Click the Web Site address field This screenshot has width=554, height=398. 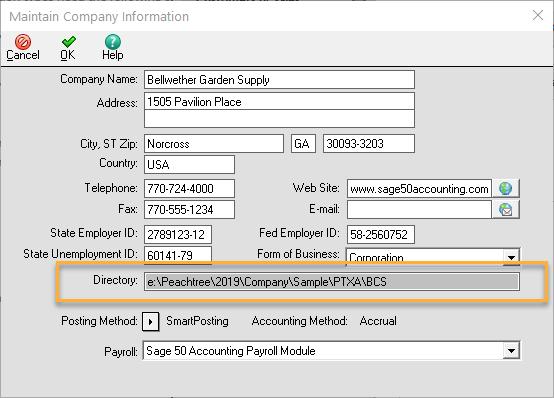(x=419, y=188)
